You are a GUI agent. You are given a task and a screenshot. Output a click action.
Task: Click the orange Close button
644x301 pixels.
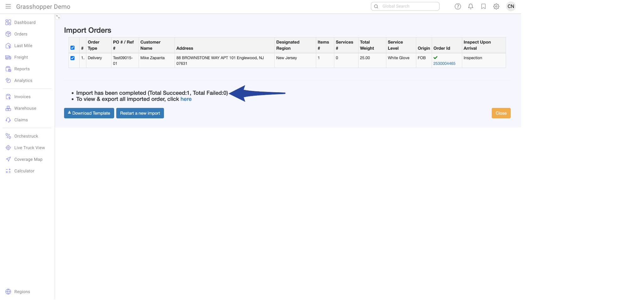point(501,113)
